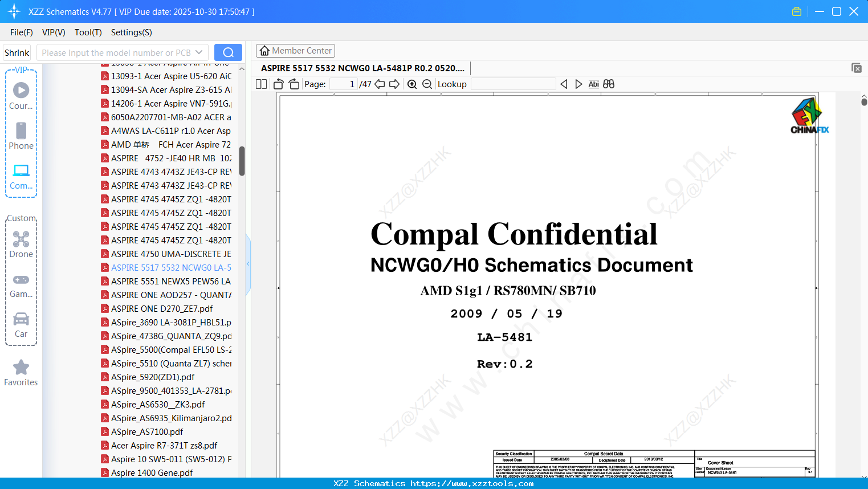
Task: Open the Course category in the sidebar
Action: [21, 96]
